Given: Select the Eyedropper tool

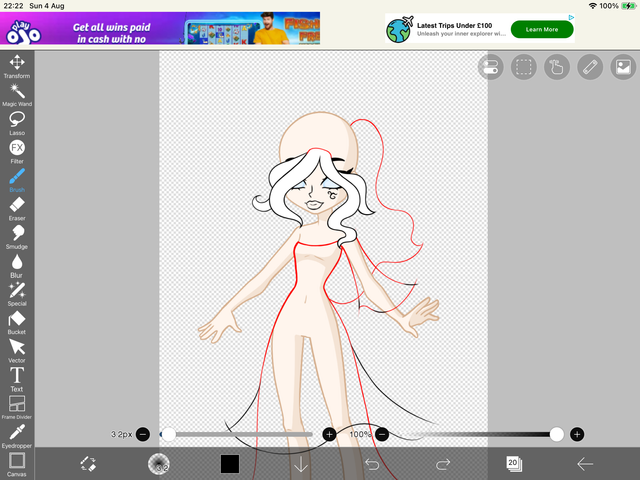Looking at the screenshot, I should [x=17, y=436].
